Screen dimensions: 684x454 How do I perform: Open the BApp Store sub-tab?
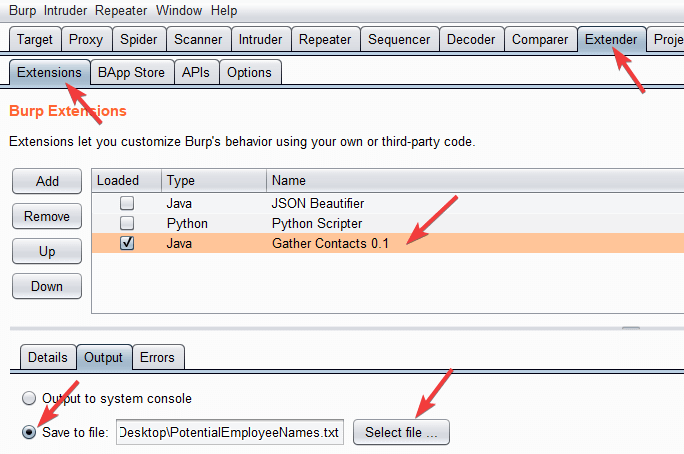[131, 73]
